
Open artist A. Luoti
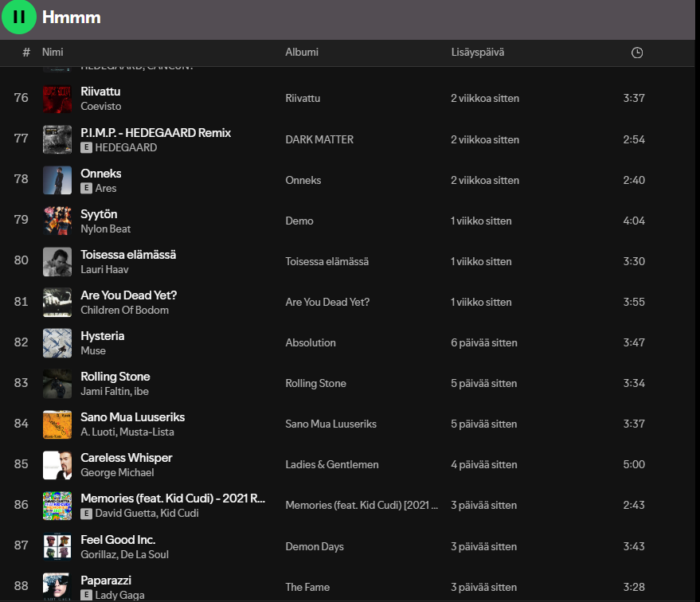click(98, 432)
